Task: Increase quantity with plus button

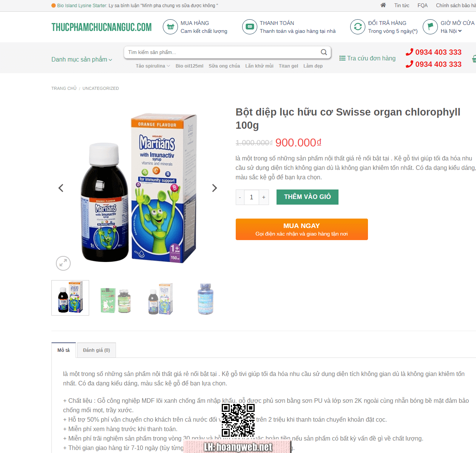Action: (264, 197)
